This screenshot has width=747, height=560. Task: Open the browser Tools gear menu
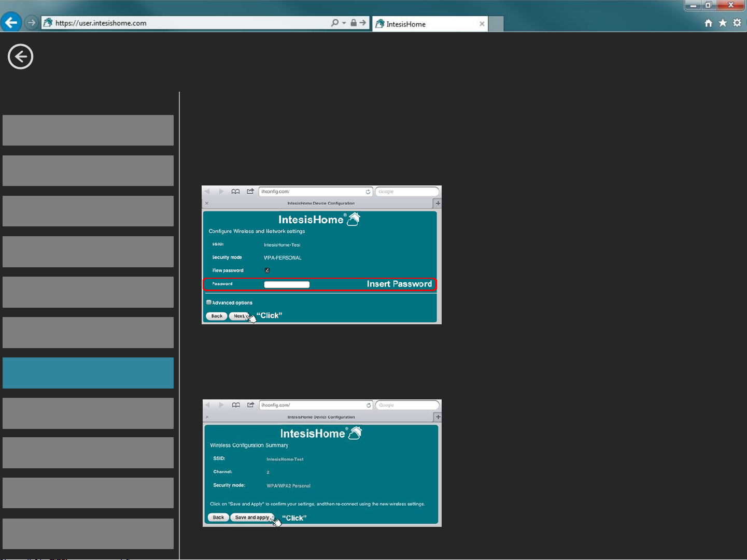coord(737,23)
